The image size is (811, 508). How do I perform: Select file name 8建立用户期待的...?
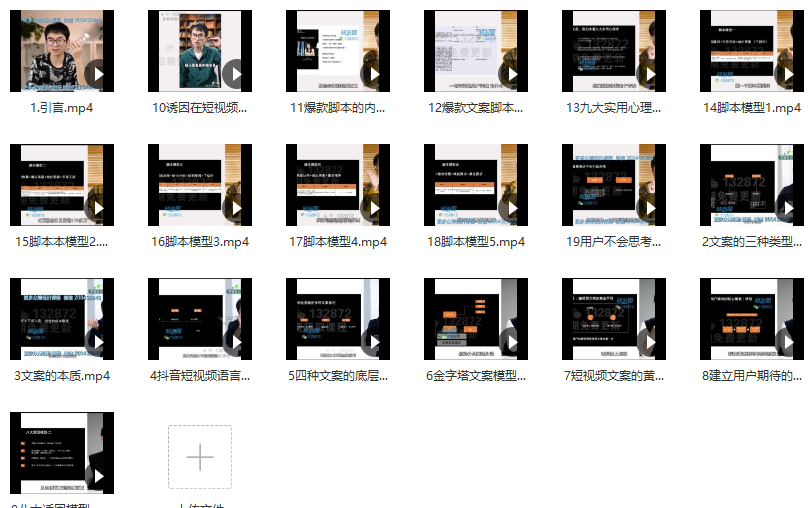tap(752, 376)
